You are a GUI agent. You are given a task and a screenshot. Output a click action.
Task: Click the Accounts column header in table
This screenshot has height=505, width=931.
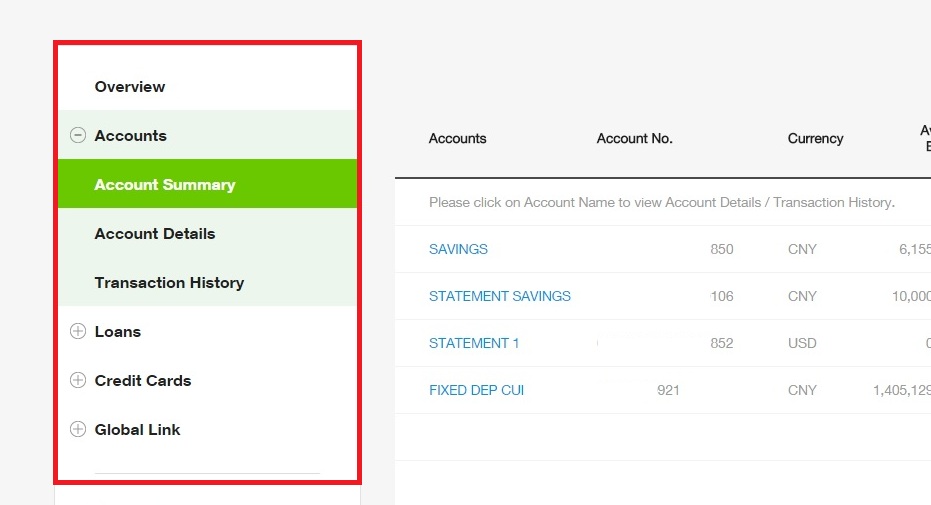[x=458, y=138]
